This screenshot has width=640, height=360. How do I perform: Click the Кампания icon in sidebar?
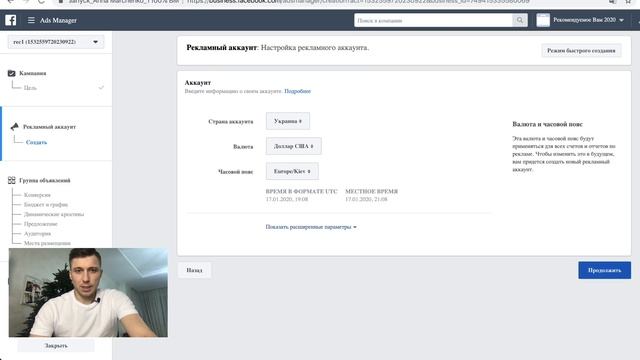[11, 73]
